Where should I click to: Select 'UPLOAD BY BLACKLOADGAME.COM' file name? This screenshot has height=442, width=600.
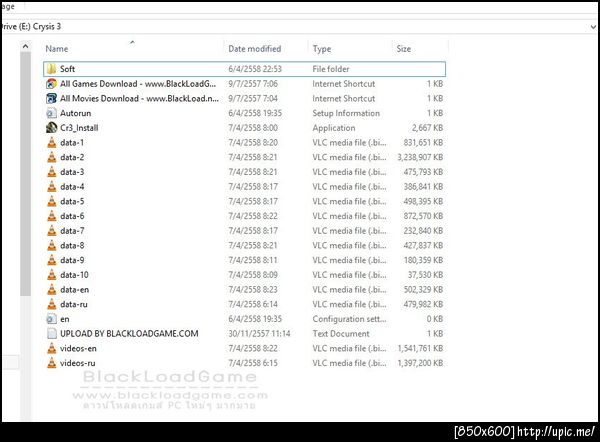129,334
